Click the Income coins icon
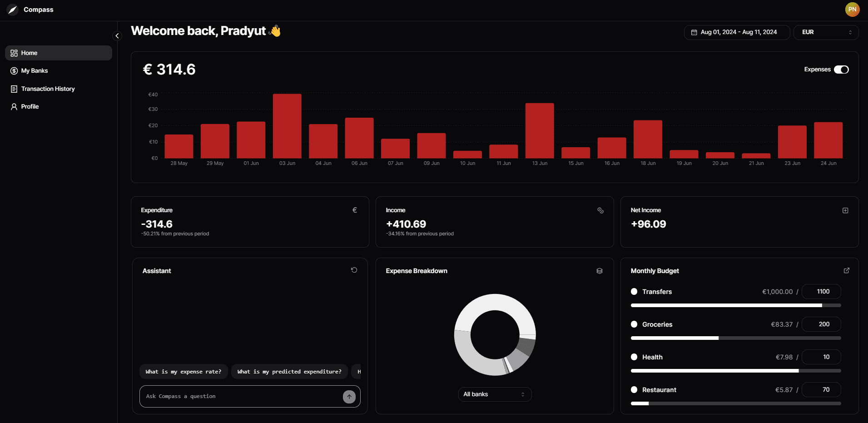This screenshot has height=423, width=868. point(600,210)
